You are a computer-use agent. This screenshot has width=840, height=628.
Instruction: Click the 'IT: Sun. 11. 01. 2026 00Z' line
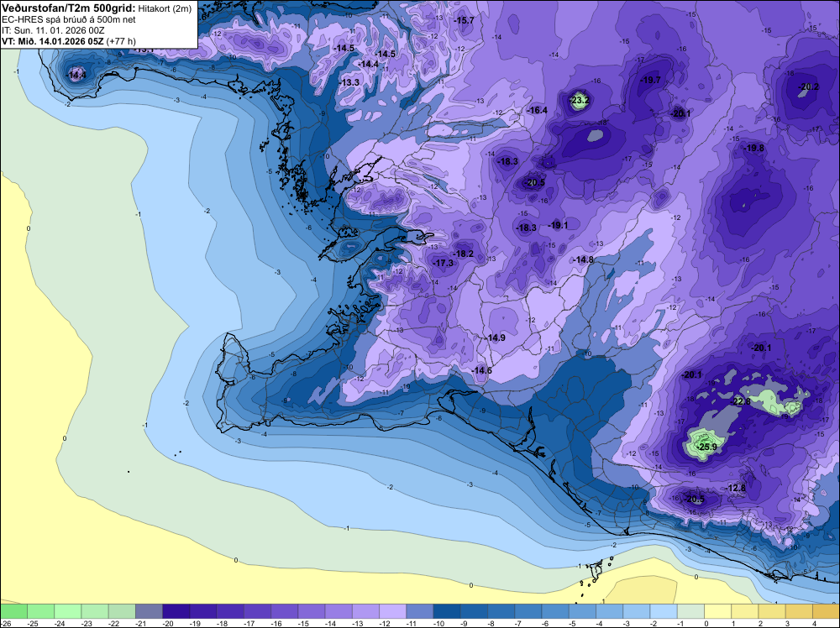pos(53,30)
